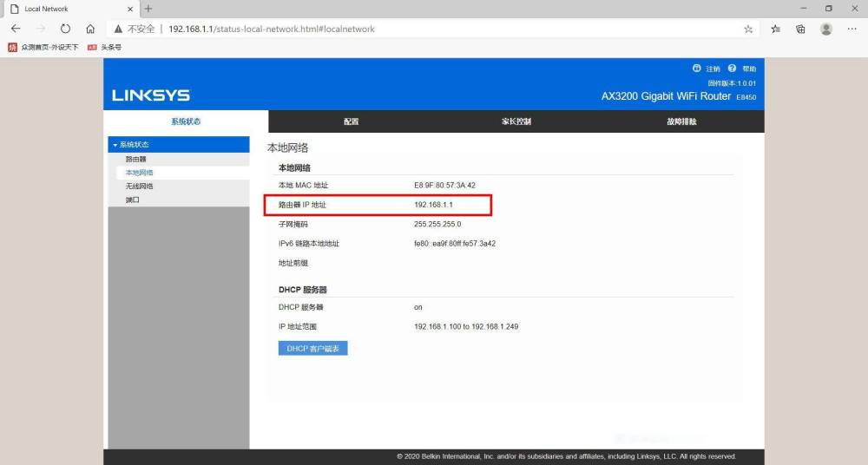Image resolution: width=868 pixels, height=465 pixels.
Task: Click the DHCP server status 'on'
Action: [x=418, y=307]
